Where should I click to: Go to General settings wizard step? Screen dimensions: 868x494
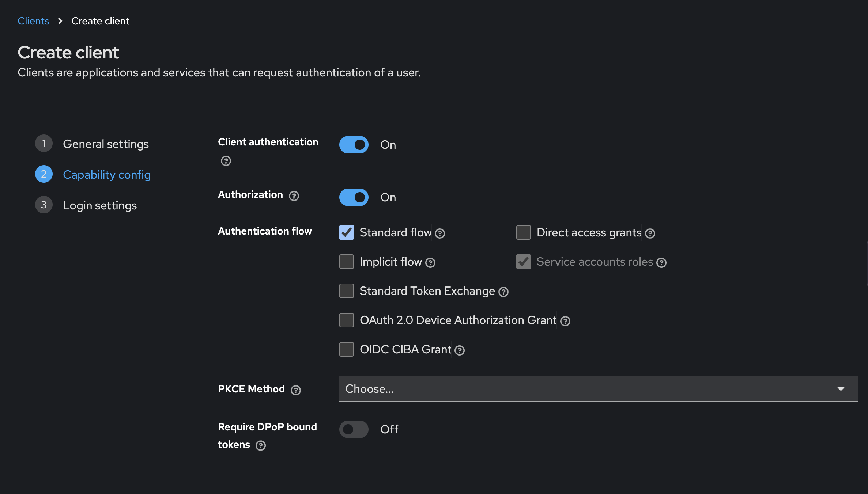(x=106, y=144)
